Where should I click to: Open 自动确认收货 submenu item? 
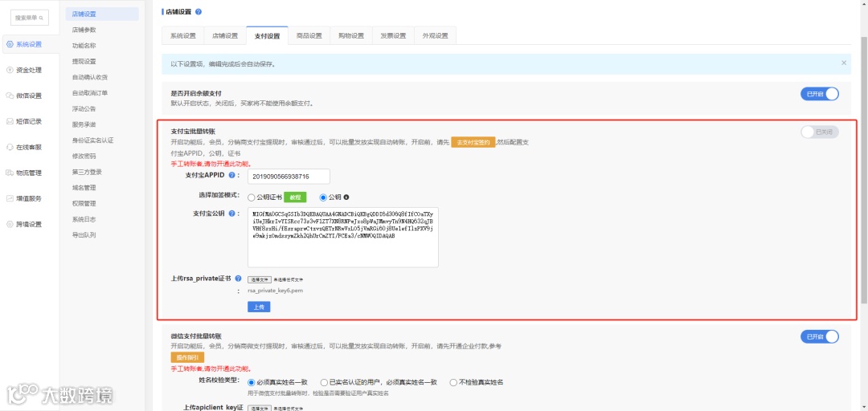coord(90,77)
